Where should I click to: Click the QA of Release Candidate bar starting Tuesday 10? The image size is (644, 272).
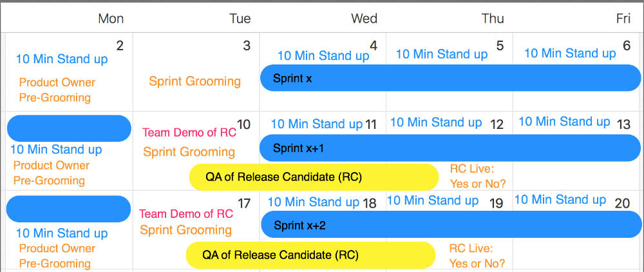pos(314,177)
